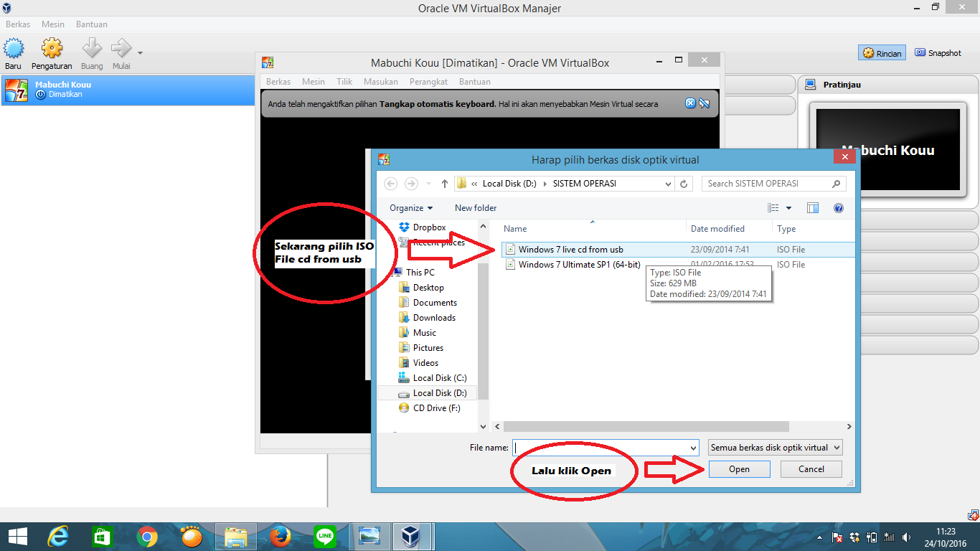Show the preview pane icon
980x551 pixels.
(813, 208)
